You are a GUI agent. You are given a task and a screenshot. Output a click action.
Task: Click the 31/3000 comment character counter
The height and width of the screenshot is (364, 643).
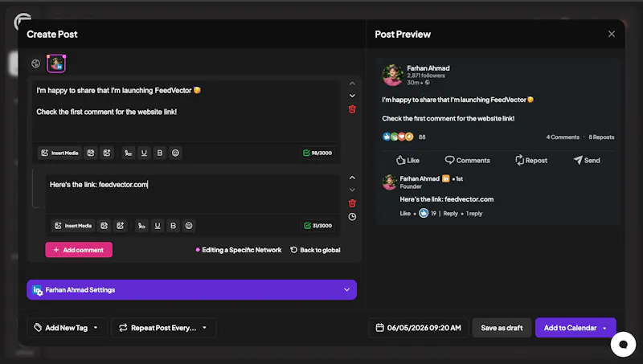[318, 226]
